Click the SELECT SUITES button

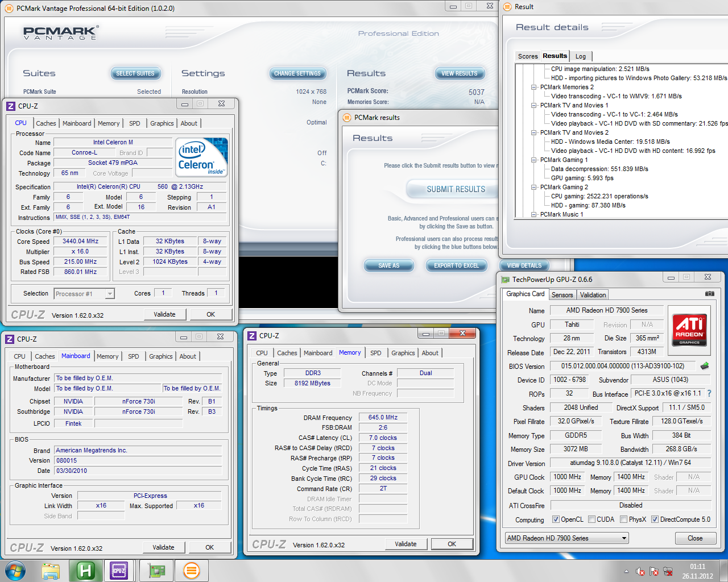click(135, 73)
